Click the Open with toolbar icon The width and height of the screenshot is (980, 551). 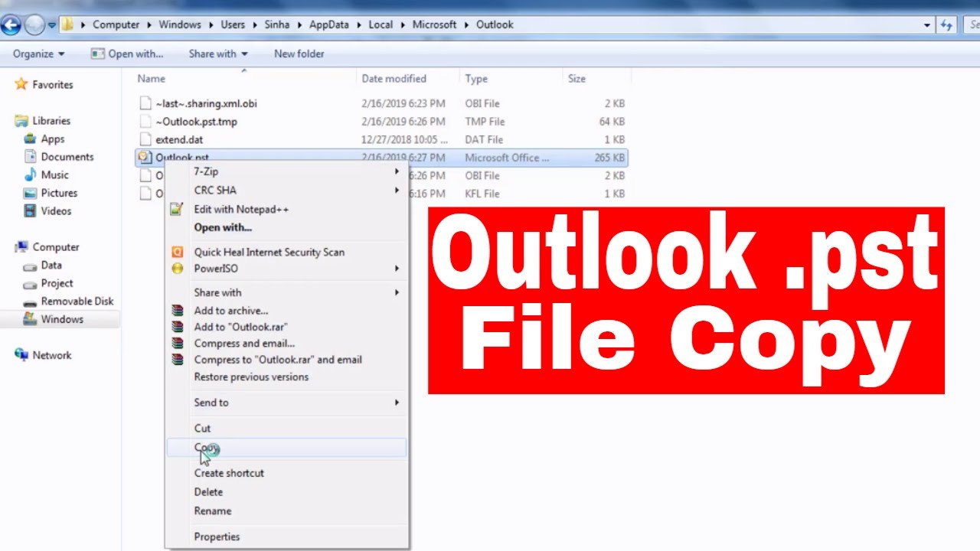[97, 54]
